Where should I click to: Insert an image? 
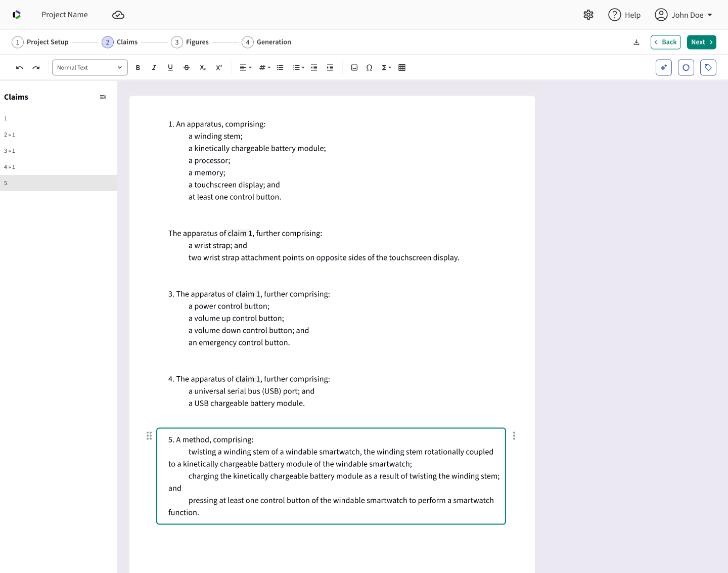click(354, 68)
